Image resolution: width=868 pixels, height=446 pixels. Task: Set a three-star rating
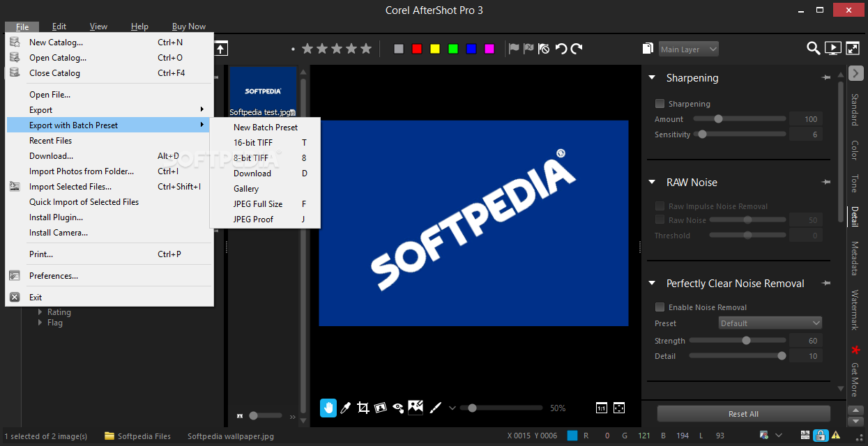[337, 49]
